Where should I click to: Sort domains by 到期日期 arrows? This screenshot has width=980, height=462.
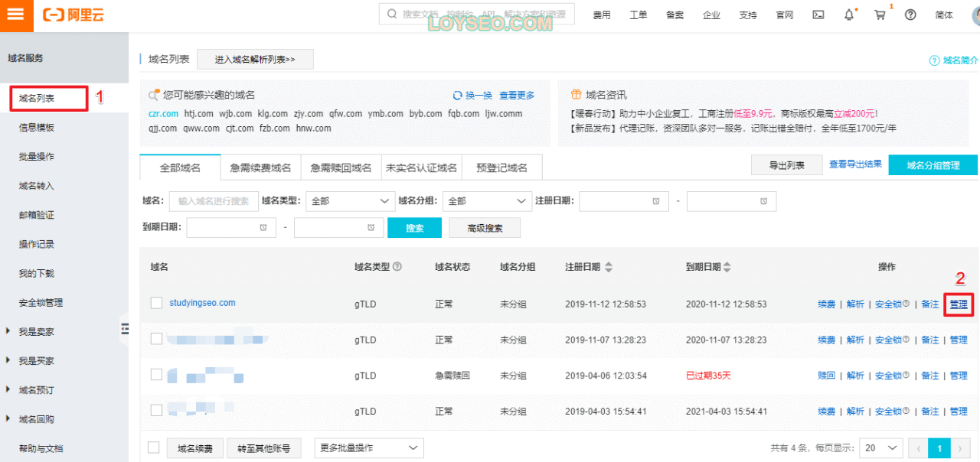[x=727, y=266]
